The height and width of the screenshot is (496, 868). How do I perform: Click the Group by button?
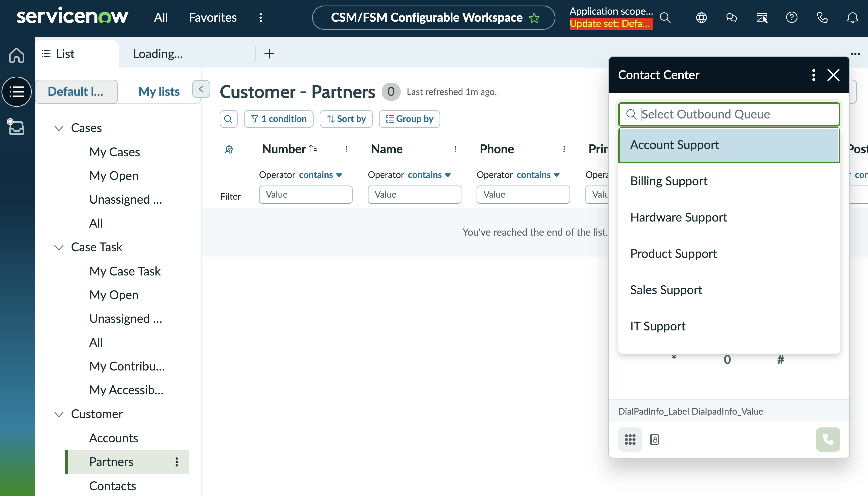[x=409, y=119]
